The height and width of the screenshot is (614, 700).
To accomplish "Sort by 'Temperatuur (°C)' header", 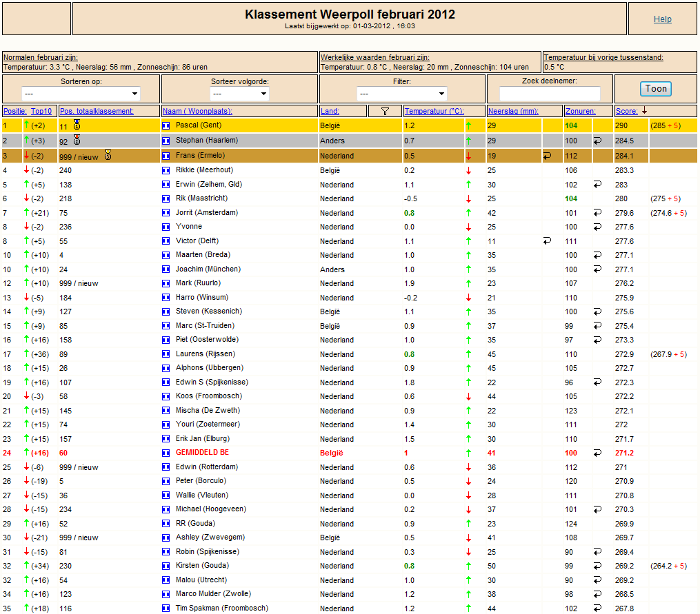I will coord(434,111).
